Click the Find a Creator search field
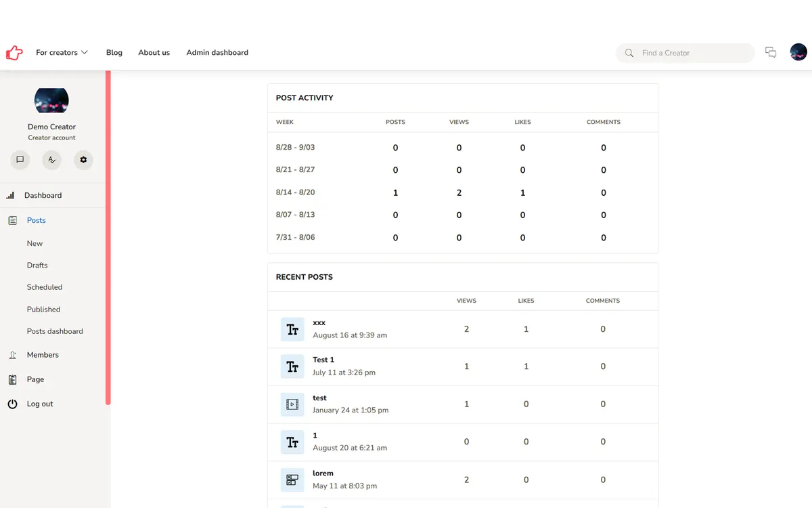The width and height of the screenshot is (812, 508). [x=685, y=53]
